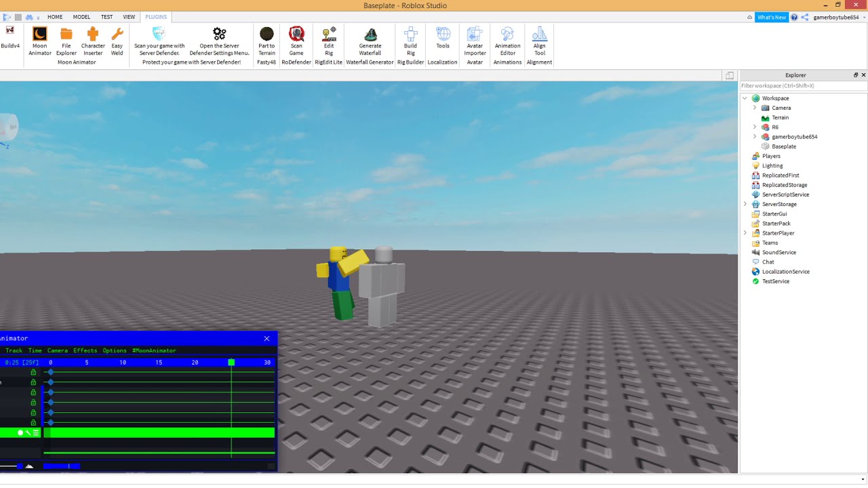
Task: Close the Explorer panel
Action: pyautogui.click(x=863, y=75)
